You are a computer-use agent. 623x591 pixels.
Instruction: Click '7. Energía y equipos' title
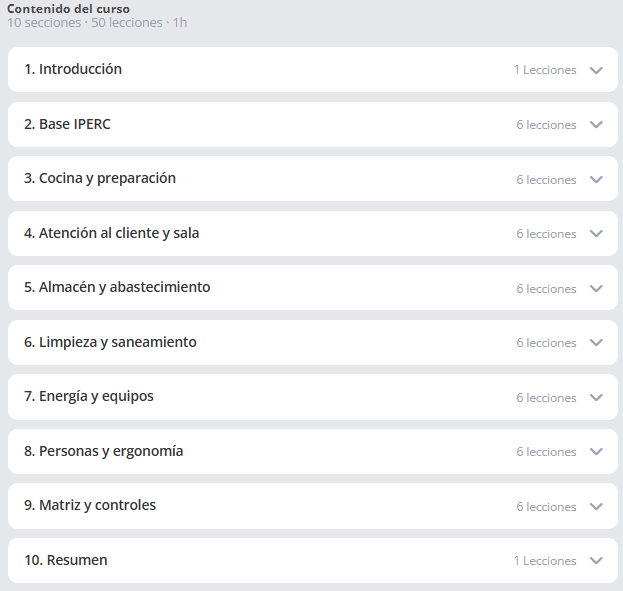tap(89, 397)
